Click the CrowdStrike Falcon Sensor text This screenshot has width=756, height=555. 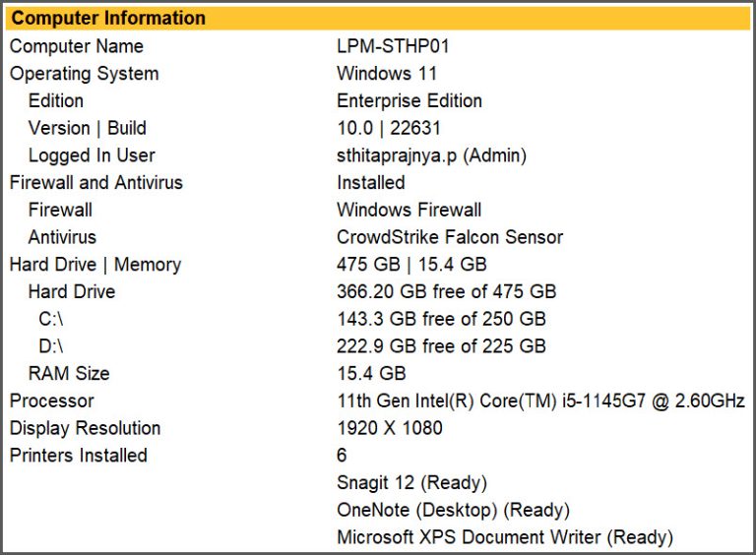click(x=450, y=237)
